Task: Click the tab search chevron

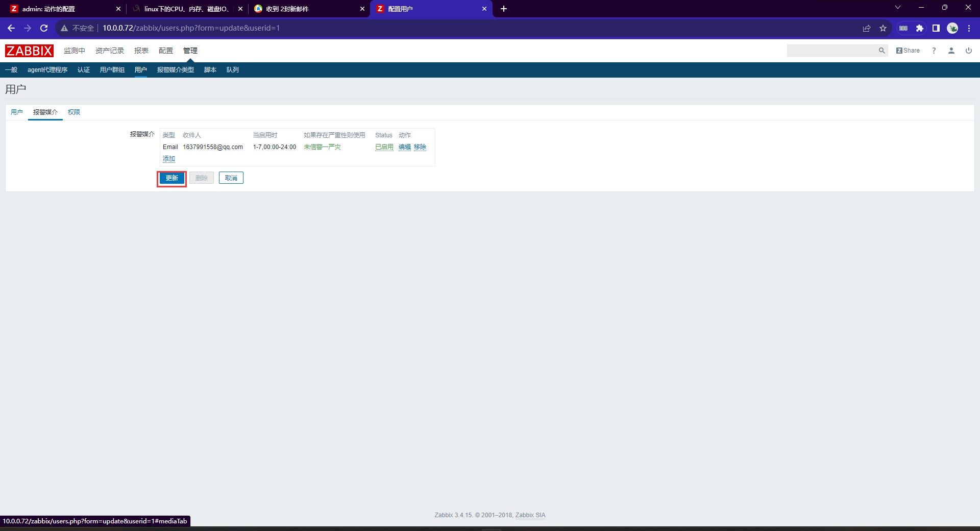Action: (898, 8)
